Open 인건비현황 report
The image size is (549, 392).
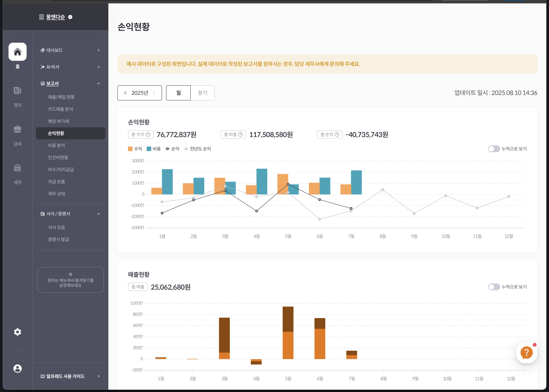[58, 157]
